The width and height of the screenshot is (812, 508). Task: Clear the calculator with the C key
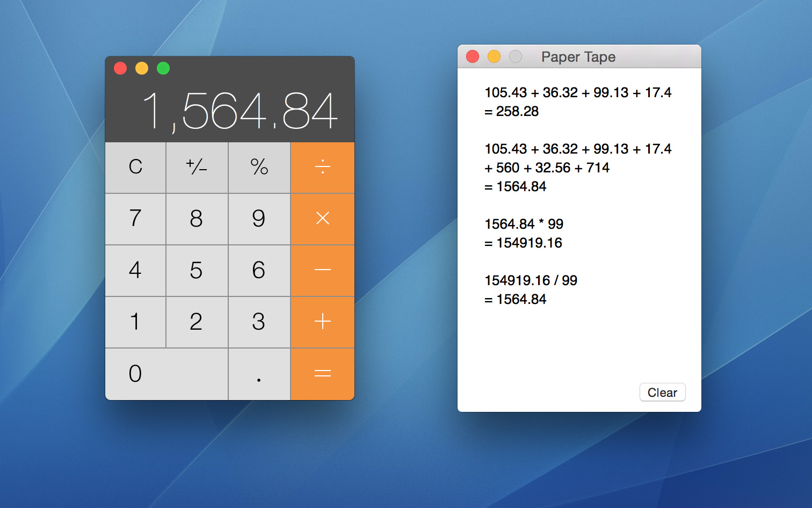(135, 168)
